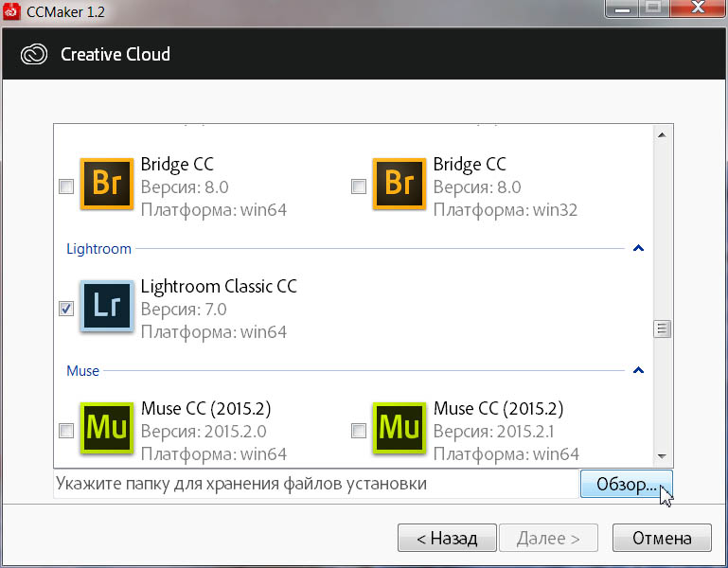Click the scrollbar down arrow
This screenshot has height=568, width=728.
(662, 456)
